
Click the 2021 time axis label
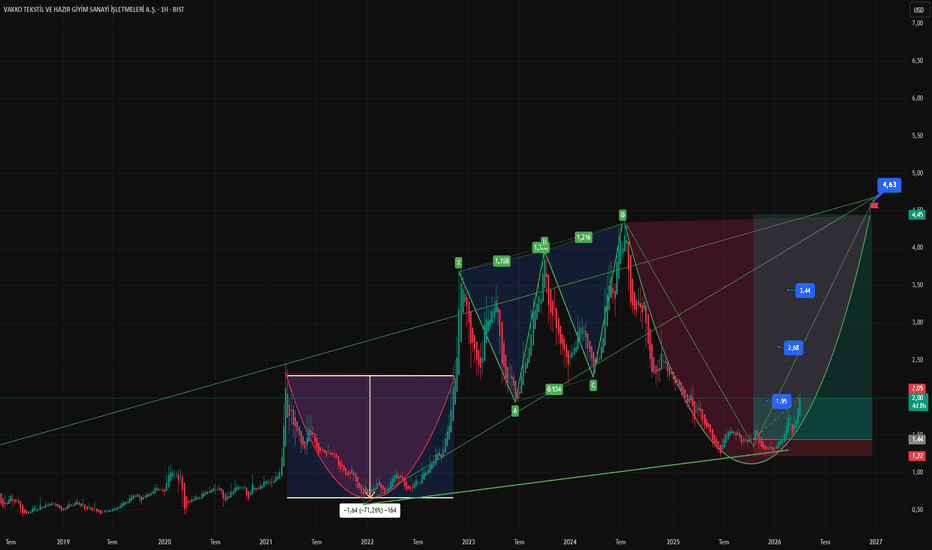point(266,542)
